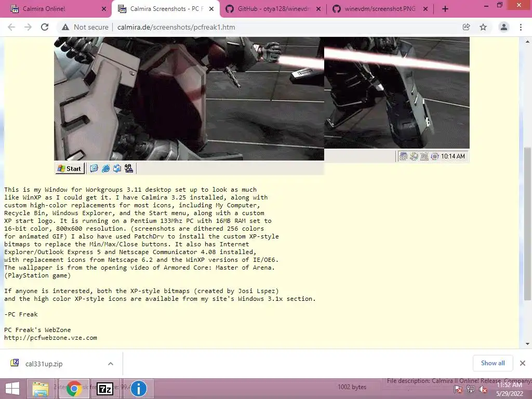This screenshot has height=399, width=532.
Task: Click the '-PC Freak' signature text
Action: point(21,314)
